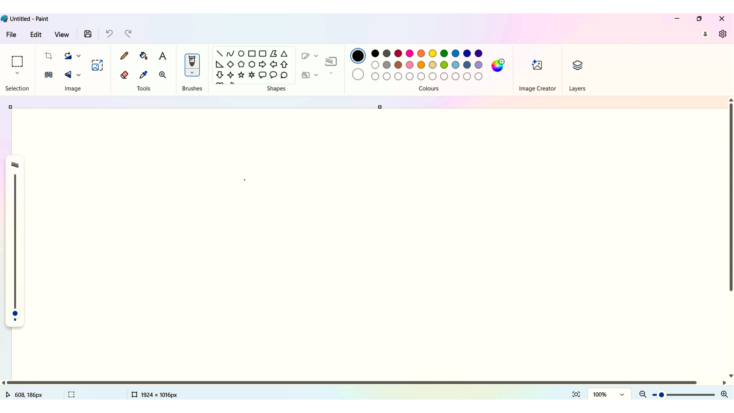Choose the Five-point star shape
Screen dimensions: 734x413
(241, 74)
